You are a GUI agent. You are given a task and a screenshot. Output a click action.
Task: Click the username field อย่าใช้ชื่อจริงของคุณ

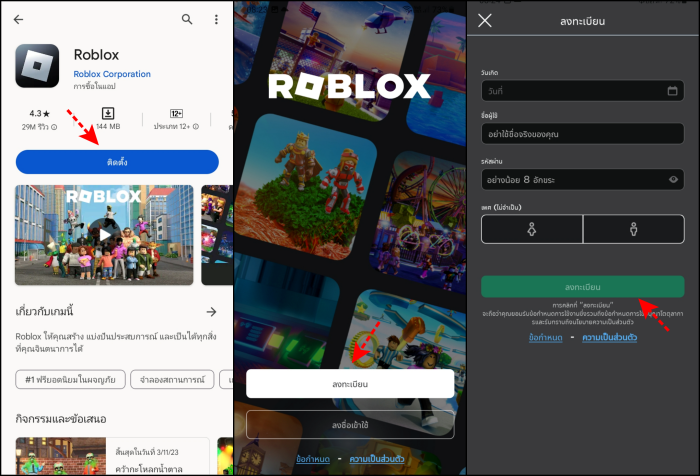point(583,134)
